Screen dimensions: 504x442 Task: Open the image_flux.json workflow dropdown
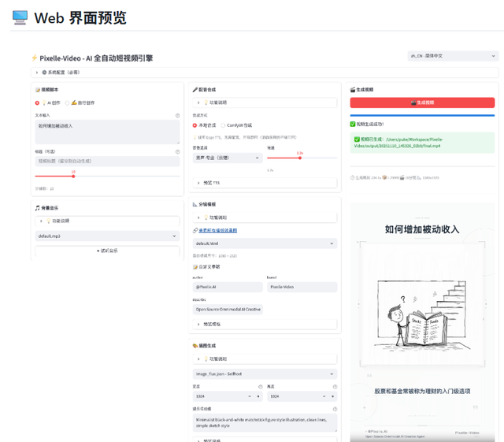point(265,374)
